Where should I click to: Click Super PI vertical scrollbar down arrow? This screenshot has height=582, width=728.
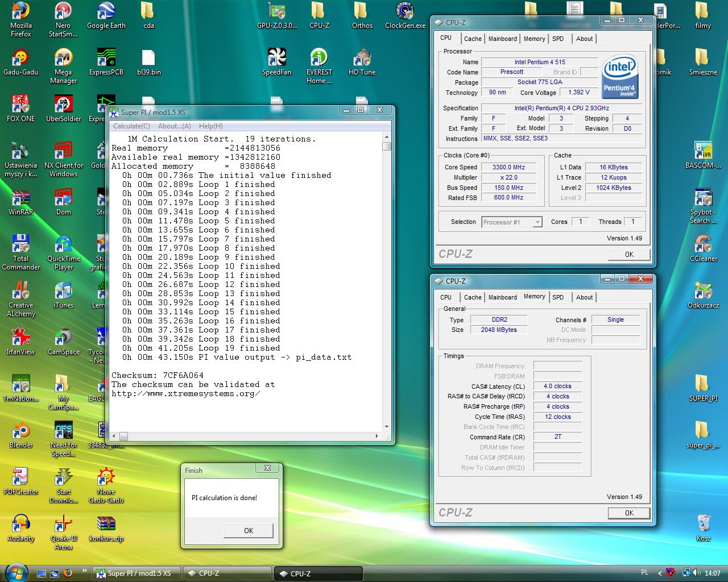pos(387,427)
